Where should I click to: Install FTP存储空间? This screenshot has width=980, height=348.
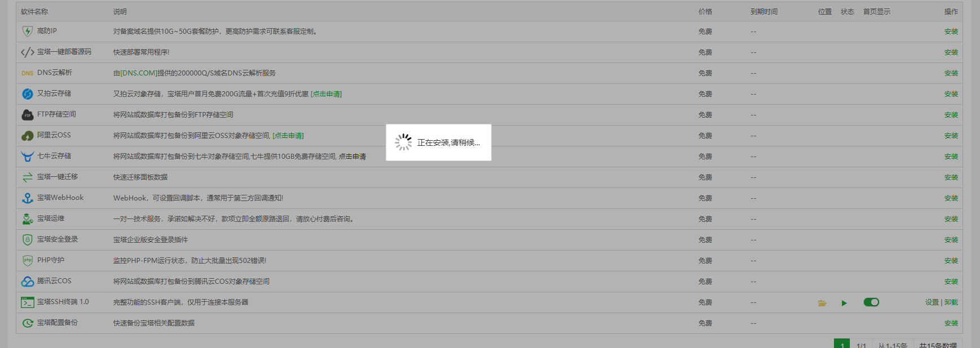pyautogui.click(x=951, y=115)
